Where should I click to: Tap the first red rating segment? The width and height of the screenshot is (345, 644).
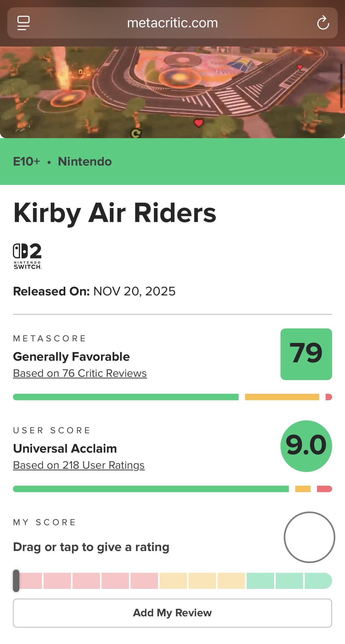[x=30, y=581]
